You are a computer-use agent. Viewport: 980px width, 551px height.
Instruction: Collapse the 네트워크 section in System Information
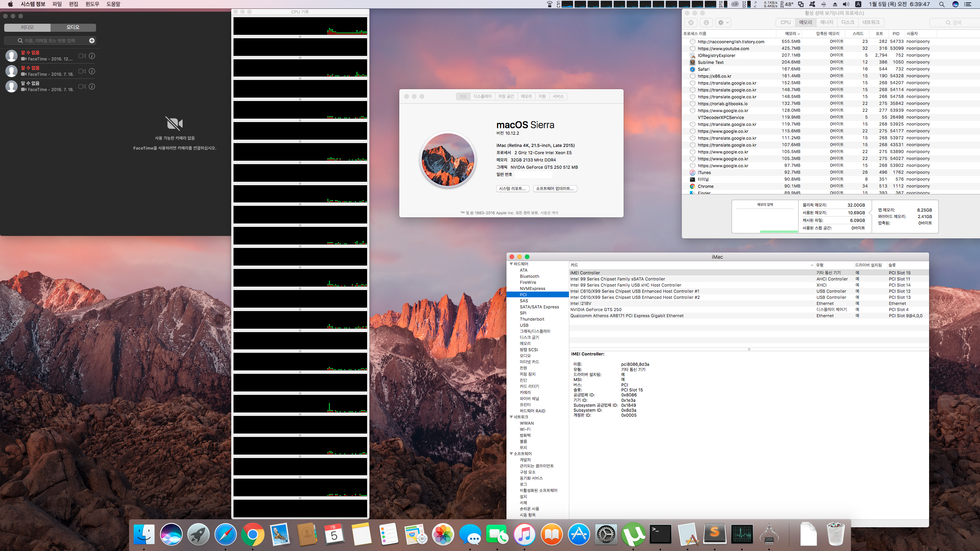511,417
